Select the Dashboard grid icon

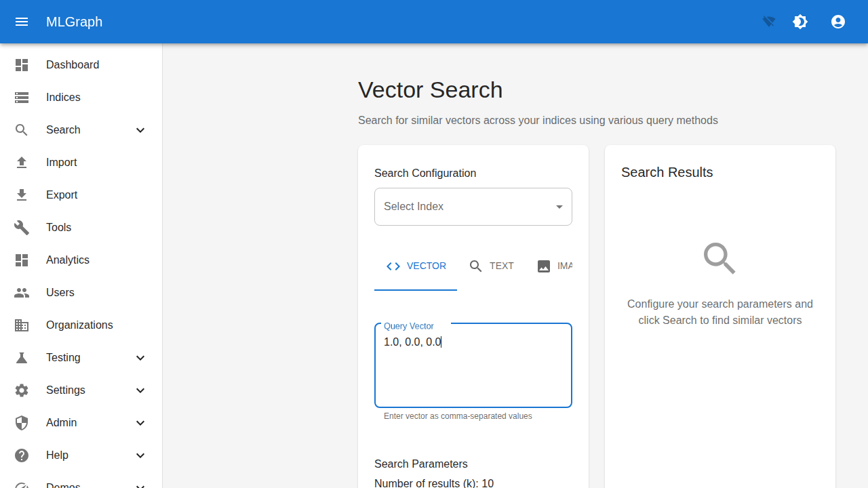(x=22, y=64)
